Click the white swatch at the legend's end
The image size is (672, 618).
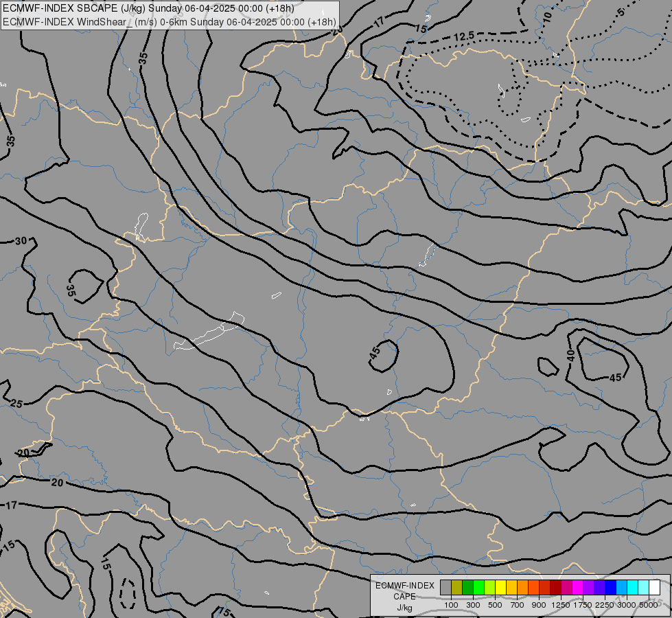click(x=655, y=588)
